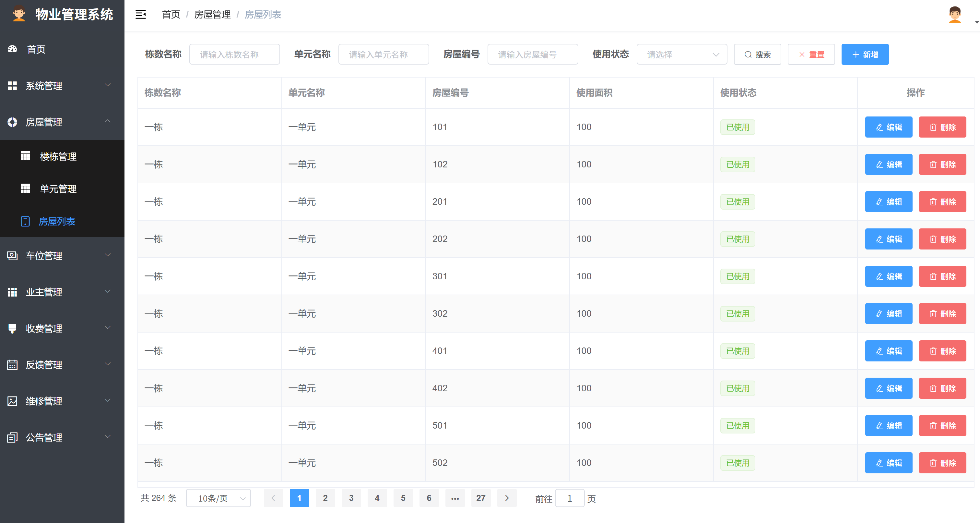Expand 收费管理 menu chevron
This screenshot has height=523, width=980.
pos(108,327)
